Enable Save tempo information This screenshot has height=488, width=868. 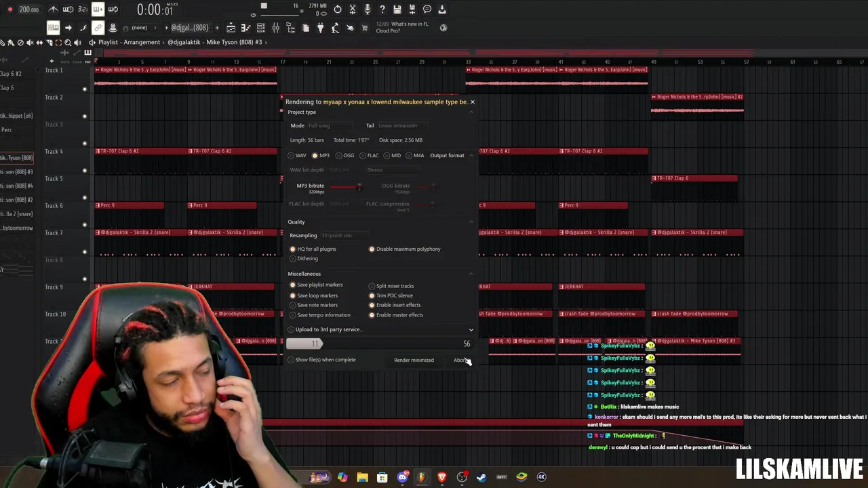(320, 314)
